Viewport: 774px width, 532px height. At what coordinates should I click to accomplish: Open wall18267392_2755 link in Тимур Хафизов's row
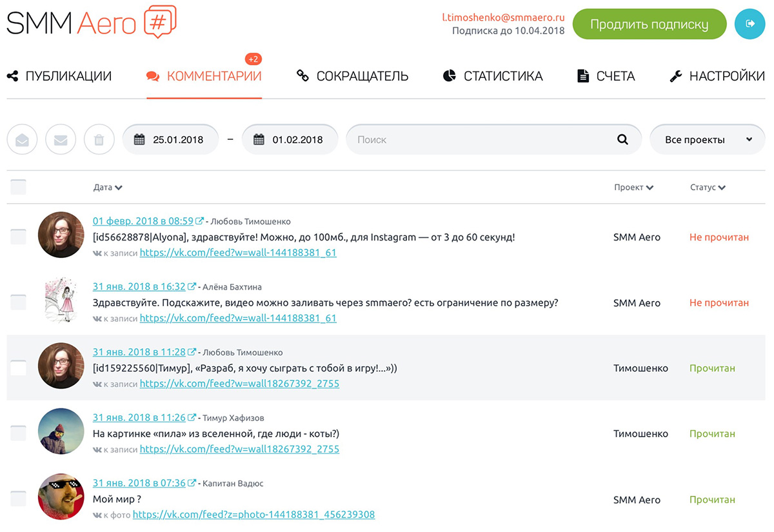point(239,449)
